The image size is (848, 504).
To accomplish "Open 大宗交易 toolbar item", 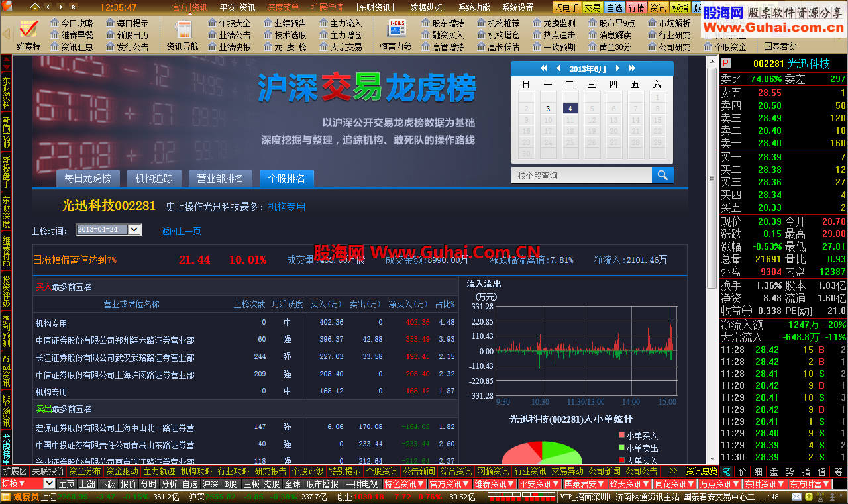I will [x=341, y=47].
